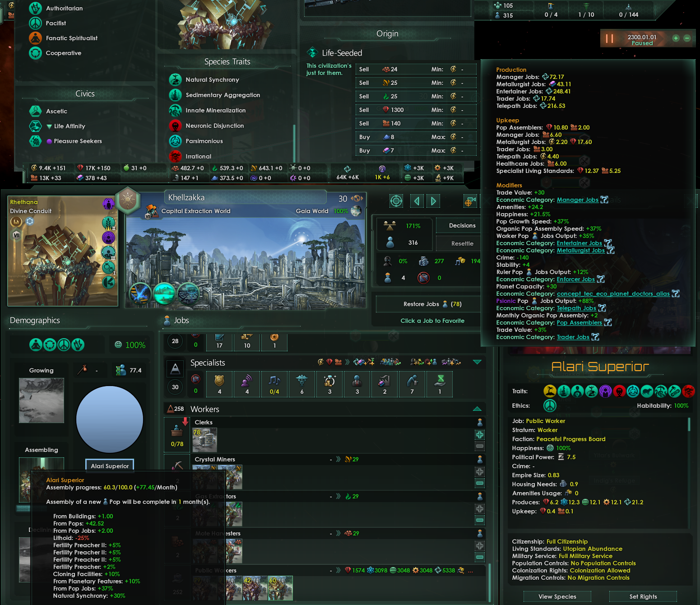Click the species demographics pie chart

(x=110, y=419)
